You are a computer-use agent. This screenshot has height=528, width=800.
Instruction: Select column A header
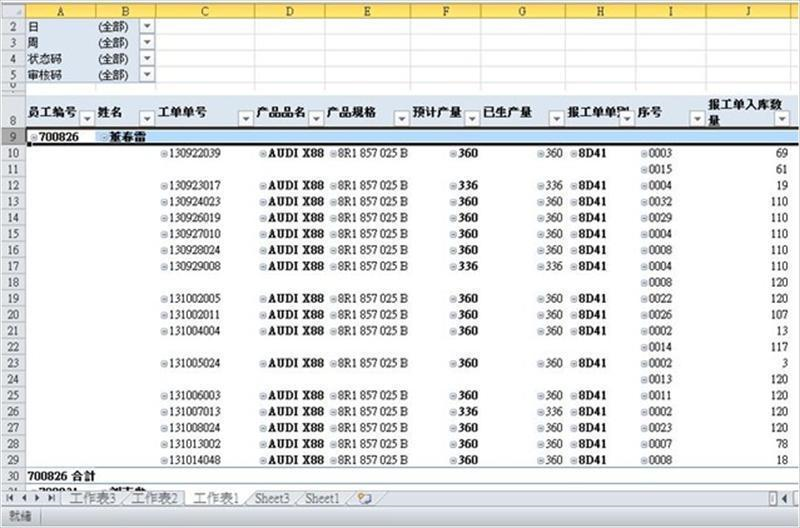(60, 11)
